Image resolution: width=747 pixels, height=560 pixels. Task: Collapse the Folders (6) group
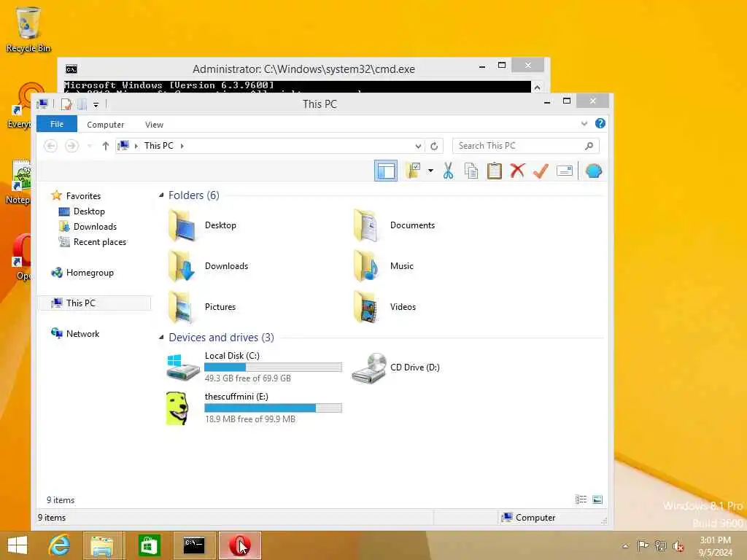161,195
